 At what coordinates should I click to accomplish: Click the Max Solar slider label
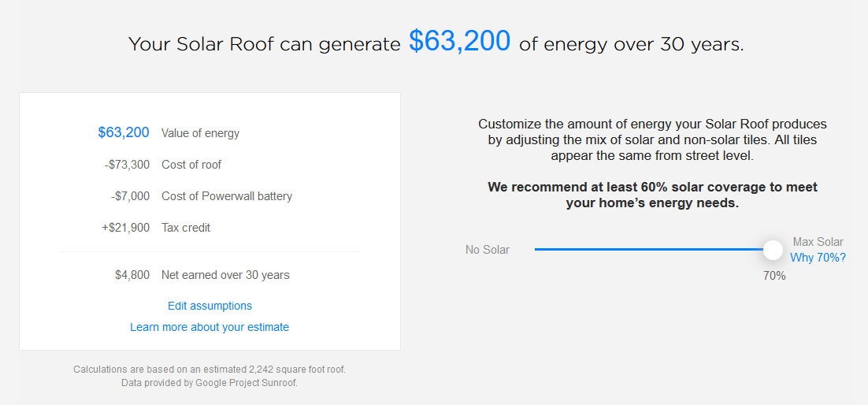point(818,242)
